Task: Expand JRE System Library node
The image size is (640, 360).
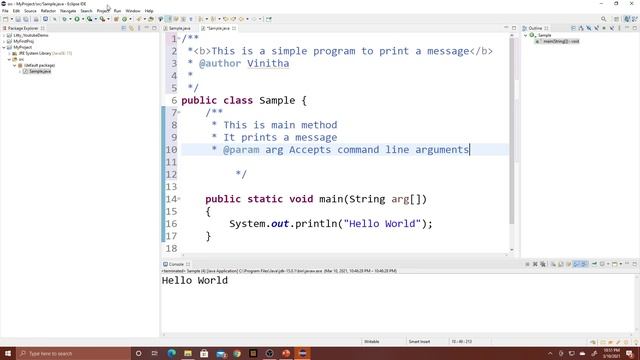Action: click(9, 53)
